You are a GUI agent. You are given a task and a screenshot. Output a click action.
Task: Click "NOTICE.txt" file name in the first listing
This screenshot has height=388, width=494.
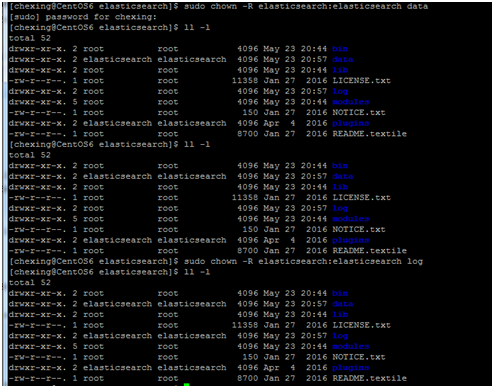[x=359, y=113]
